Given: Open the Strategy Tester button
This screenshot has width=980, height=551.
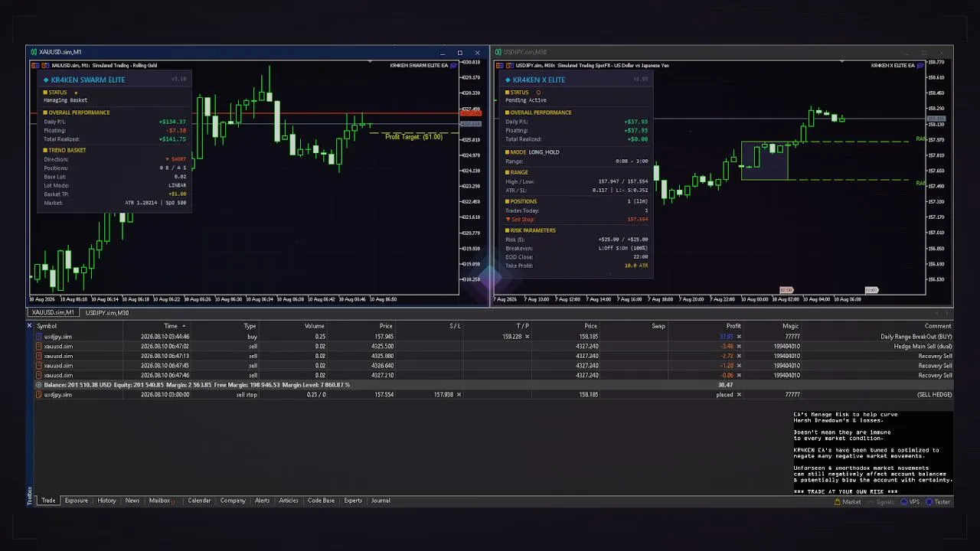Looking at the screenshot, I should (x=938, y=502).
